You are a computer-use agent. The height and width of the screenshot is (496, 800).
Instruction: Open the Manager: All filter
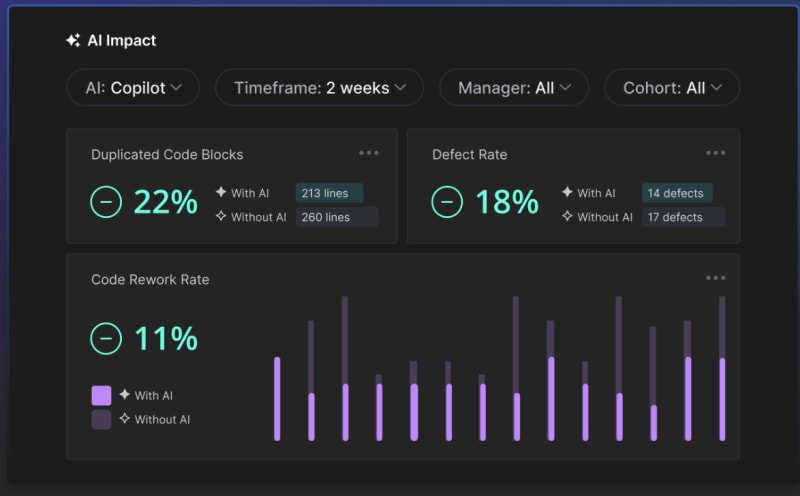click(x=514, y=88)
